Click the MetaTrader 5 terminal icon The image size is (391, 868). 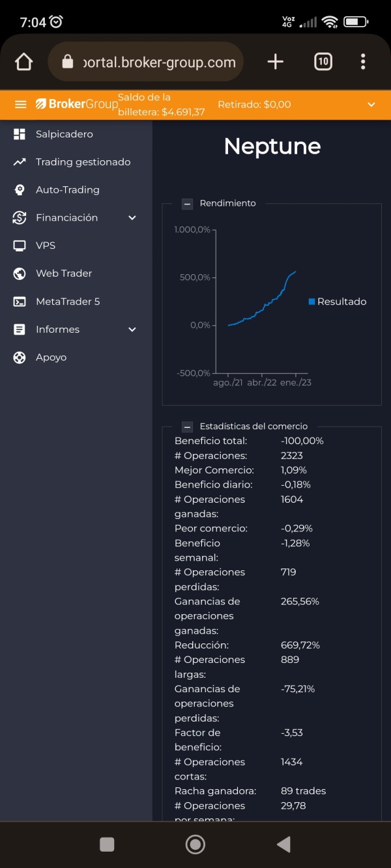click(20, 301)
